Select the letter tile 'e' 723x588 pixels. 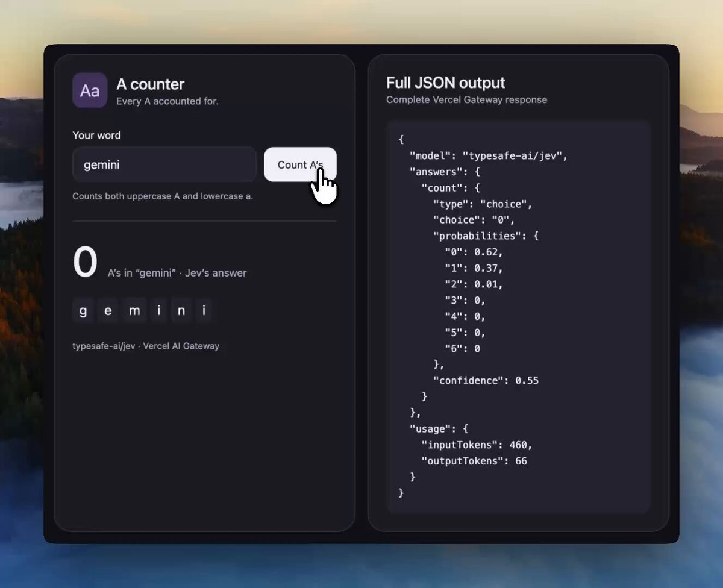tap(108, 311)
